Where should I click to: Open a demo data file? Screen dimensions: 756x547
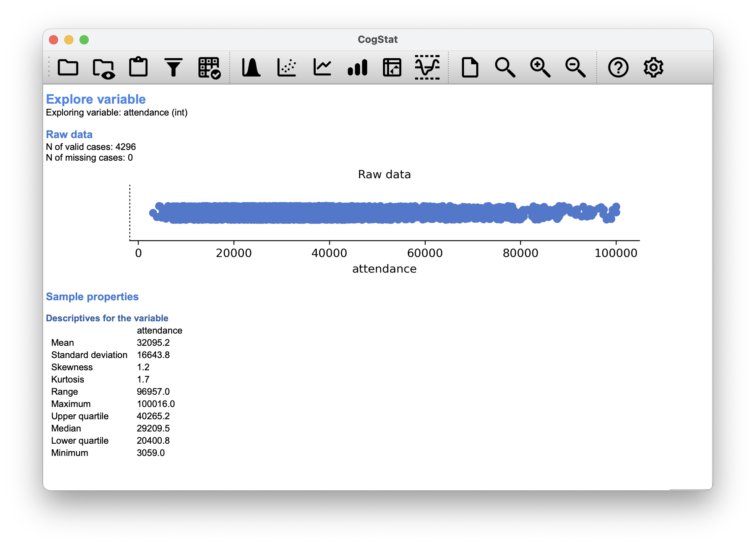103,67
